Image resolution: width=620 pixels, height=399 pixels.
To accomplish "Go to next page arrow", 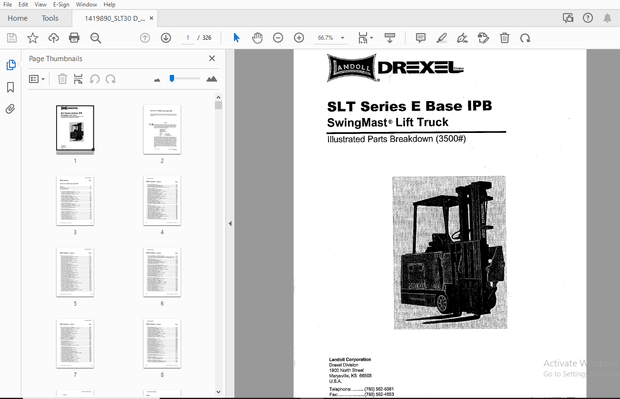I will 166,38.
